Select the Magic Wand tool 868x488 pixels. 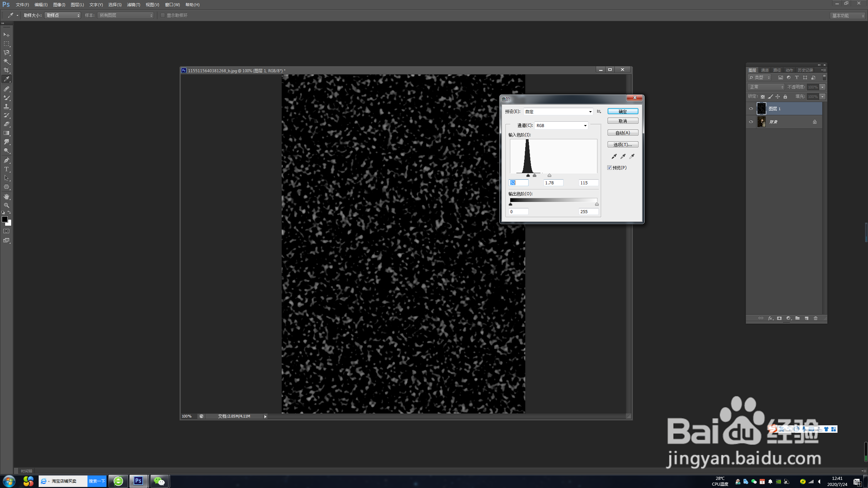(x=6, y=61)
